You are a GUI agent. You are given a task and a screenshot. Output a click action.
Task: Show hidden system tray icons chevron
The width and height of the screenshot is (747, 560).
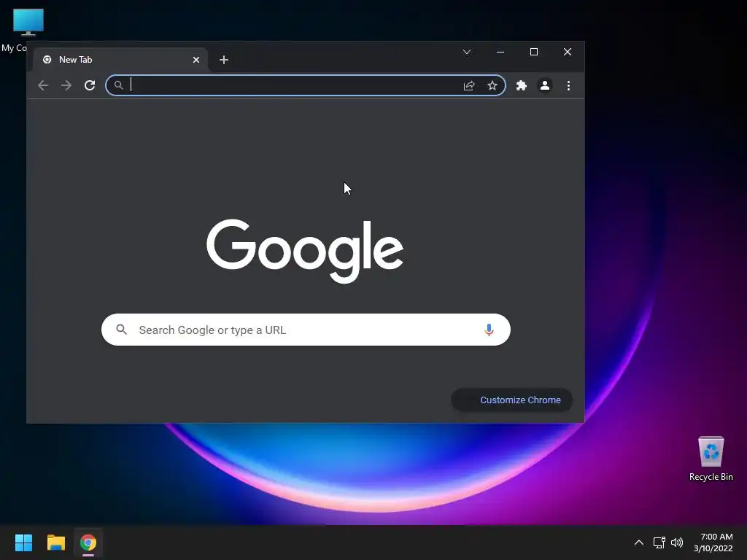point(639,542)
